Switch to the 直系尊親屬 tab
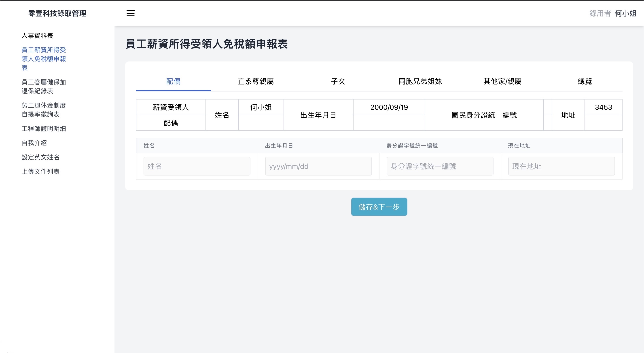This screenshot has height=353, width=644. tap(256, 81)
